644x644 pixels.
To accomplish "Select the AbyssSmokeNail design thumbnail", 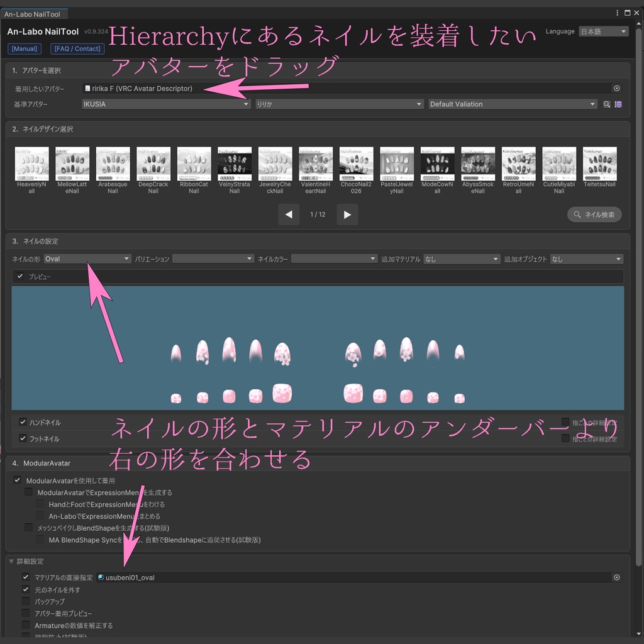I will coord(478,164).
